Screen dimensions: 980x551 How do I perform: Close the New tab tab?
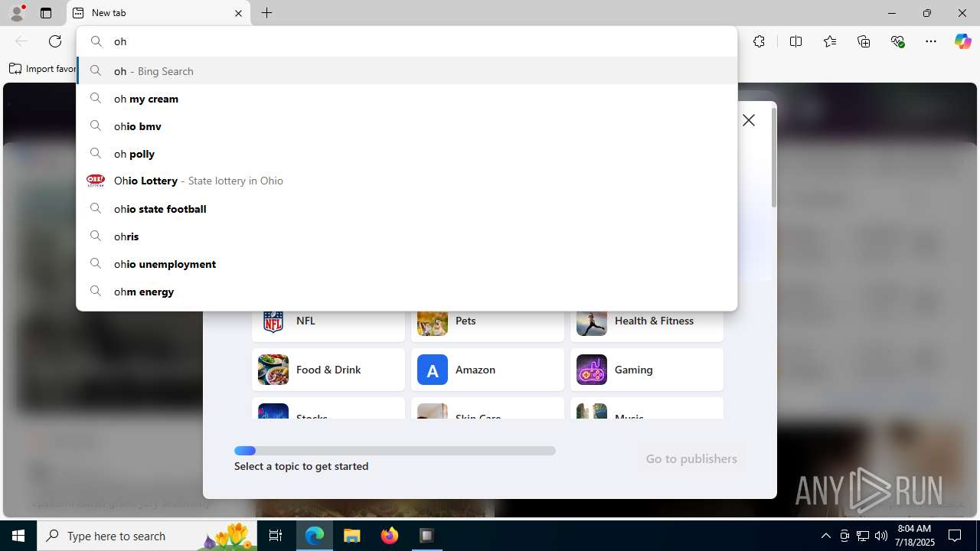click(238, 13)
